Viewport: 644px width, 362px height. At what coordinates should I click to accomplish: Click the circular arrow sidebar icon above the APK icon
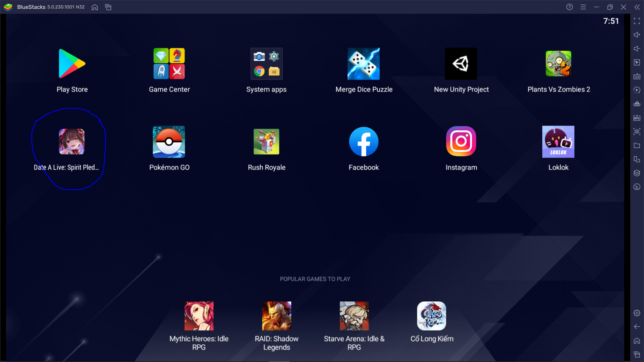[637, 90]
